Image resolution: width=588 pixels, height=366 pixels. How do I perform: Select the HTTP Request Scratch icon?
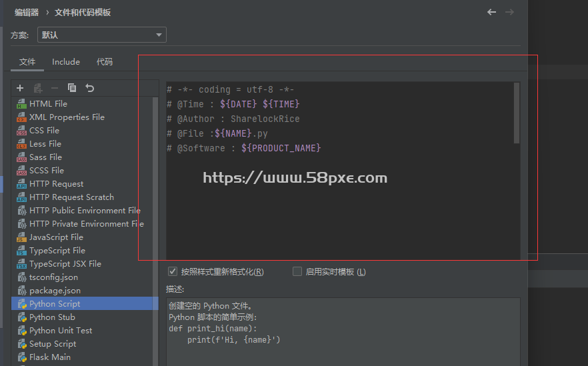(x=22, y=197)
